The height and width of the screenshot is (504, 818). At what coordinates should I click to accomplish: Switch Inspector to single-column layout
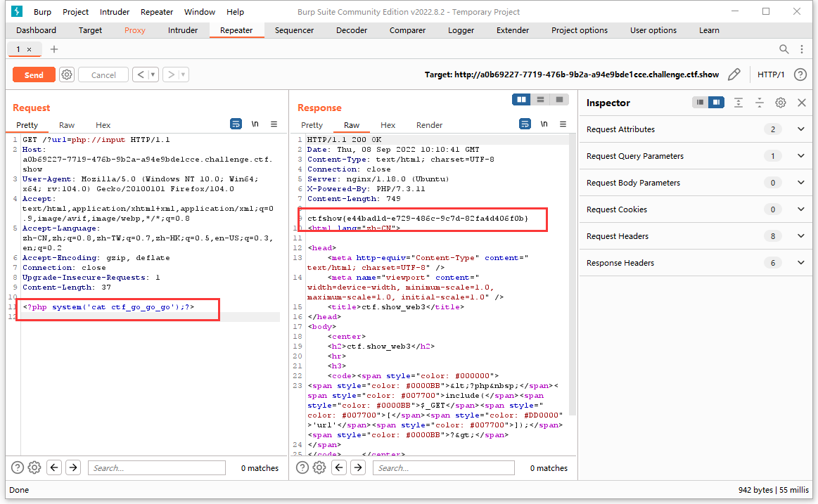point(700,103)
